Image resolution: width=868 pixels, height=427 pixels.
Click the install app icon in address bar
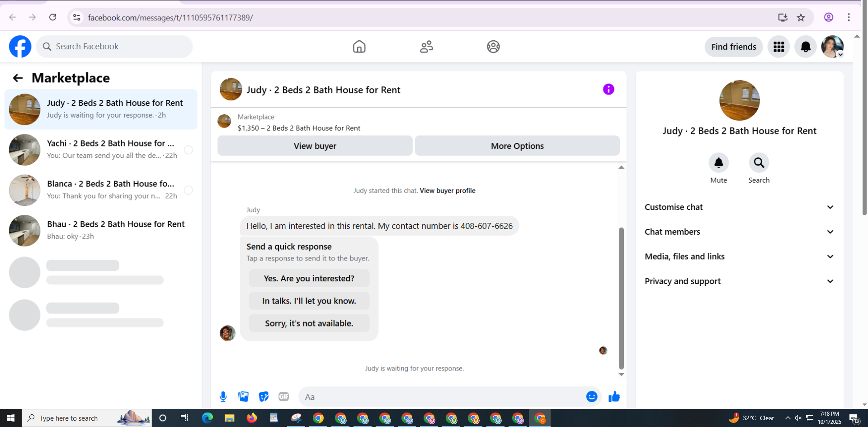(783, 17)
